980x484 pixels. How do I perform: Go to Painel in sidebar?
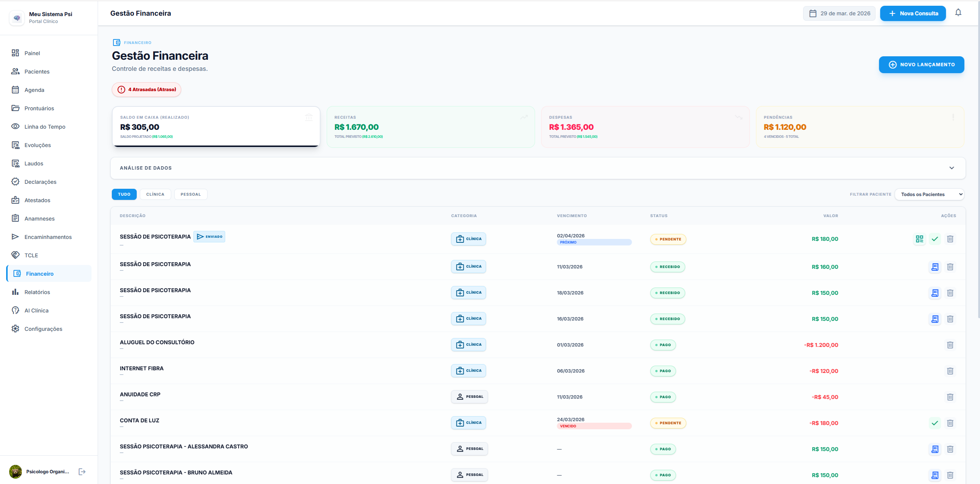coord(49,53)
